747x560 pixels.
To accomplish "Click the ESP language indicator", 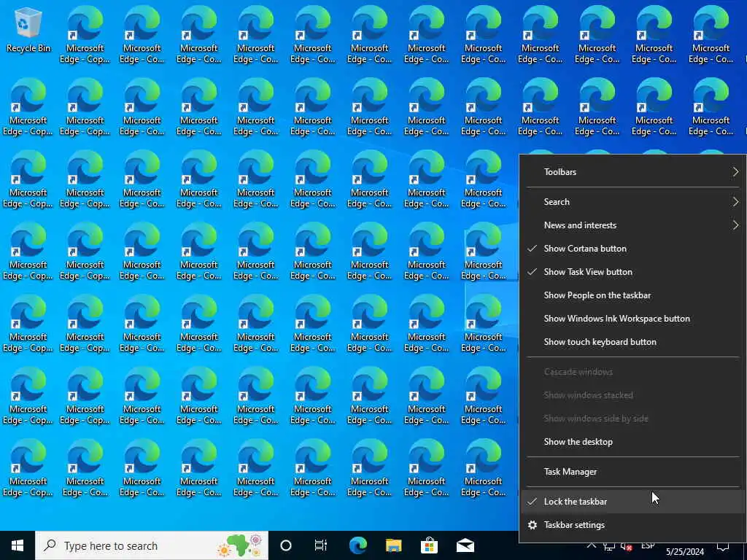I will click(x=648, y=545).
